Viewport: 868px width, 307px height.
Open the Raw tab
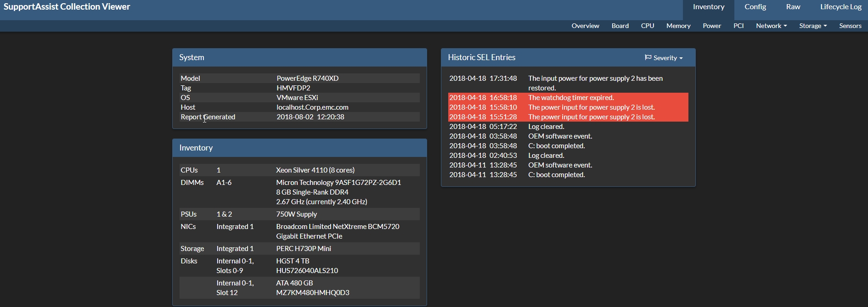793,7
